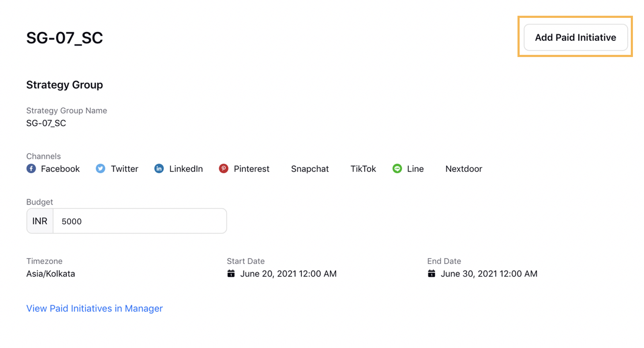Select the Nextdoor channel label
Screen dimensions: 644x348
(464, 169)
